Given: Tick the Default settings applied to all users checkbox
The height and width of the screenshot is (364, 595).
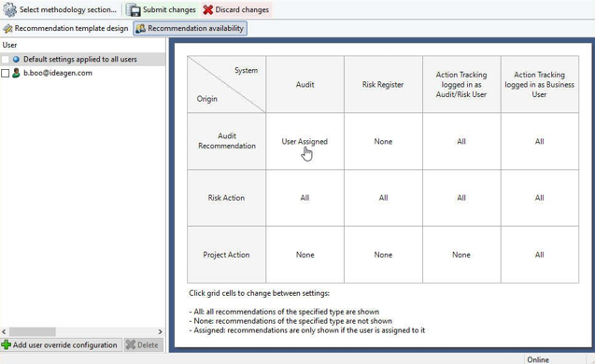Looking at the screenshot, I should click(6, 60).
